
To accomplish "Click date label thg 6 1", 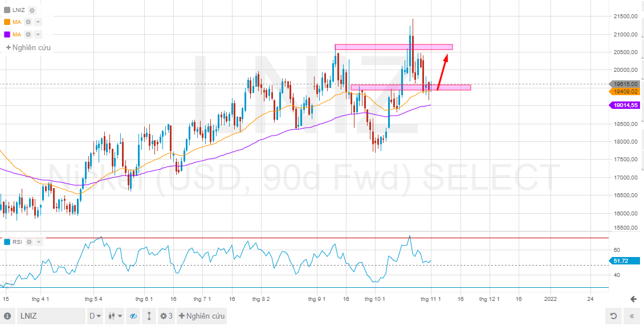I will 145,299.
